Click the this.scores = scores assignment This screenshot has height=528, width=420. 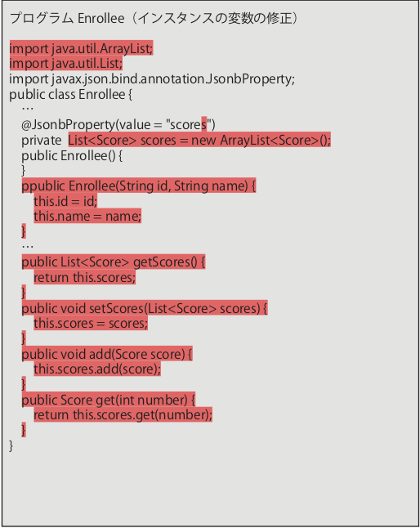[91, 324]
